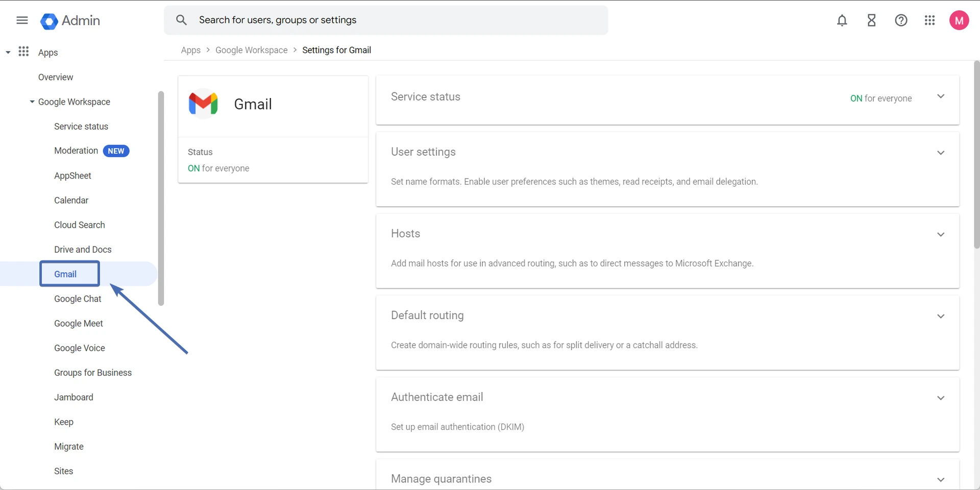Viewport: 980px width, 490px height.
Task: Click Google Workspace breadcrumb link
Action: 251,50
